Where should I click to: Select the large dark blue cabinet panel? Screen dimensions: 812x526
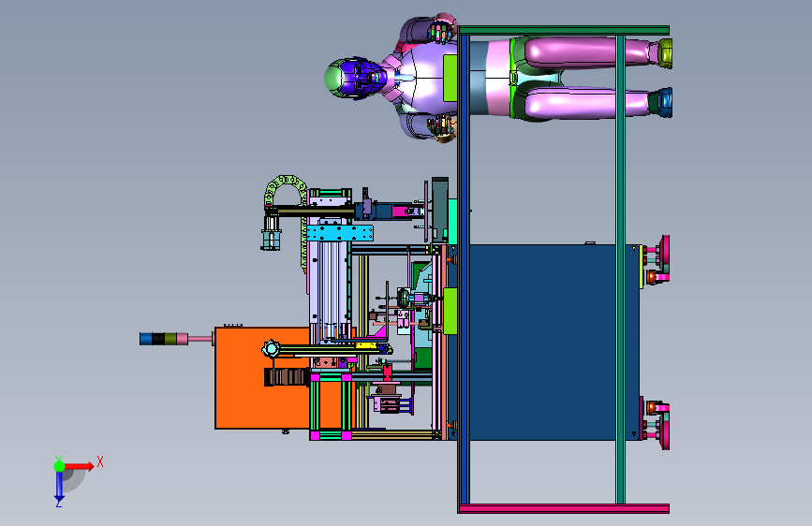(542, 343)
